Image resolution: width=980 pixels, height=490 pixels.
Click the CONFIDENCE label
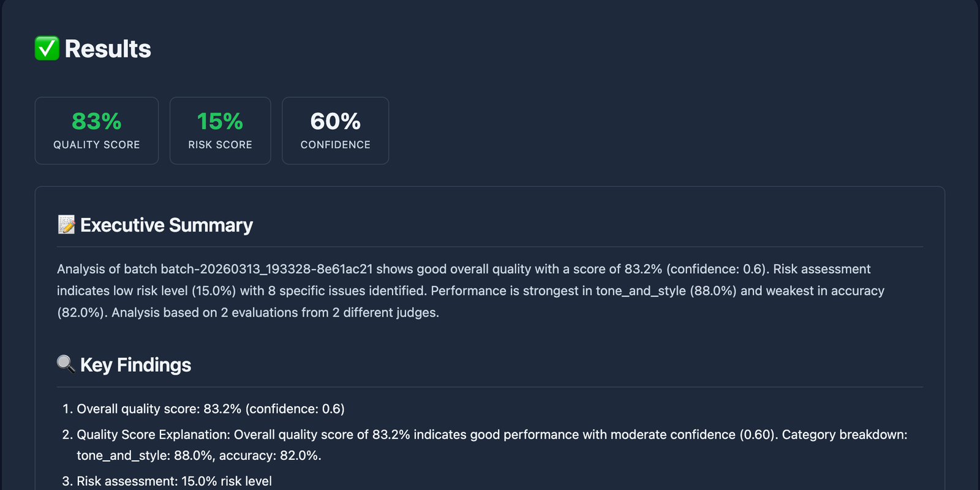pos(335,145)
